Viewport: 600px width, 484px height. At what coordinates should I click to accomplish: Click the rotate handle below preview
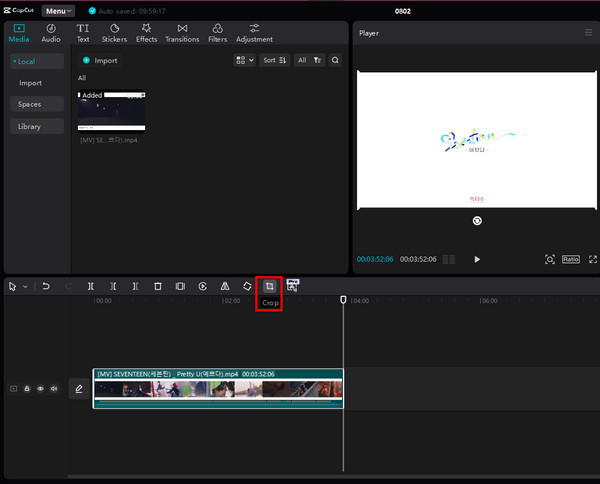tap(477, 221)
